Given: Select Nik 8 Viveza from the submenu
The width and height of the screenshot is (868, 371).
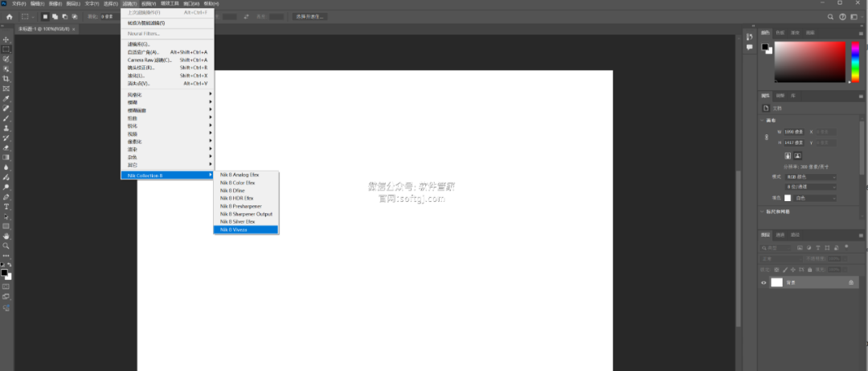Looking at the screenshot, I should (246, 229).
